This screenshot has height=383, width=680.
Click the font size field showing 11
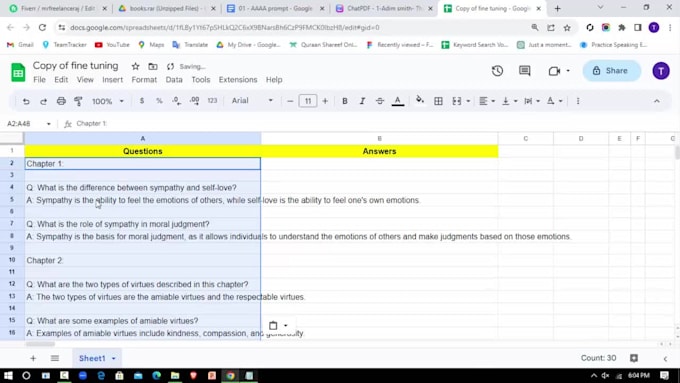[308, 101]
